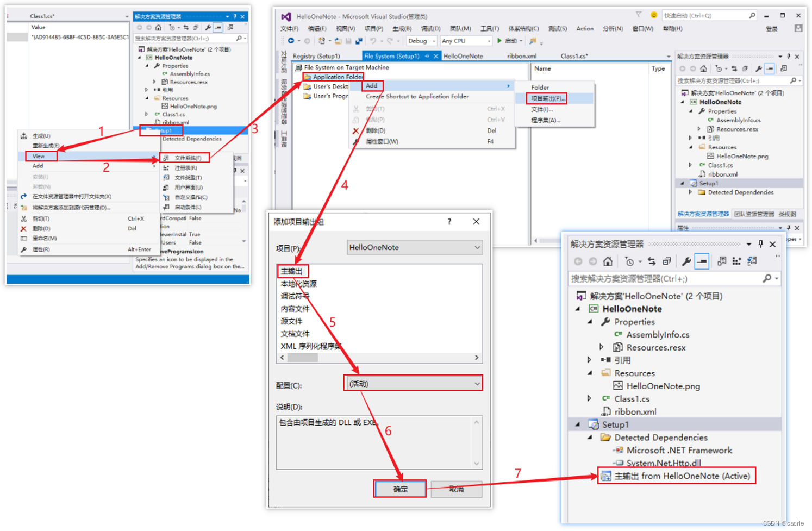Click red X 删除(D) in Application Folder context menu
Viewport: 812px width, 531px height.
point(355,130)
